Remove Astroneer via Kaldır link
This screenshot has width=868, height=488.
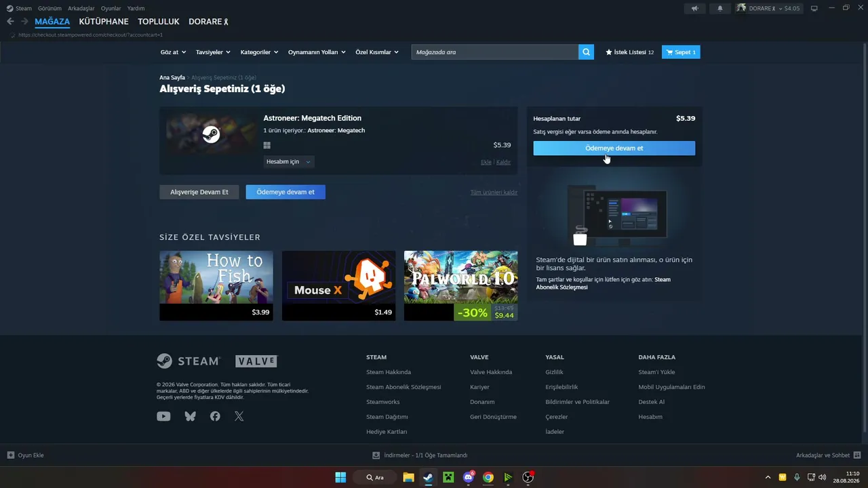(x=503, y=162)
